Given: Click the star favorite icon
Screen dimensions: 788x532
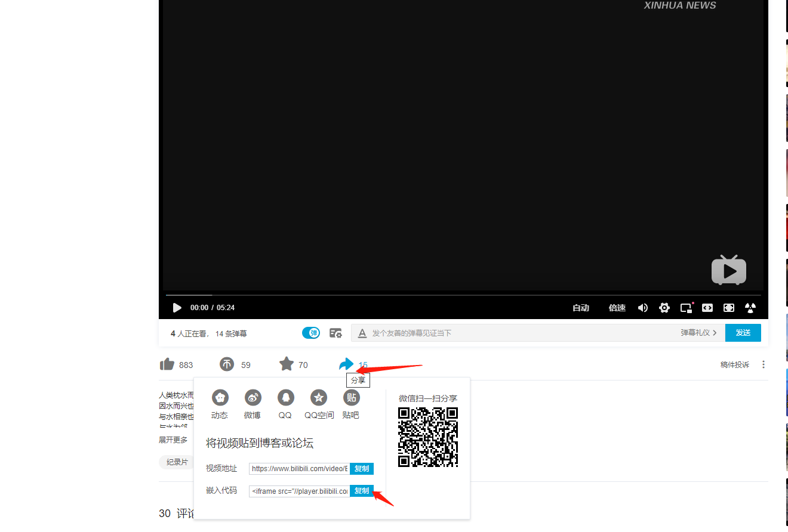Looking at the screenshot, I should 287,364.
